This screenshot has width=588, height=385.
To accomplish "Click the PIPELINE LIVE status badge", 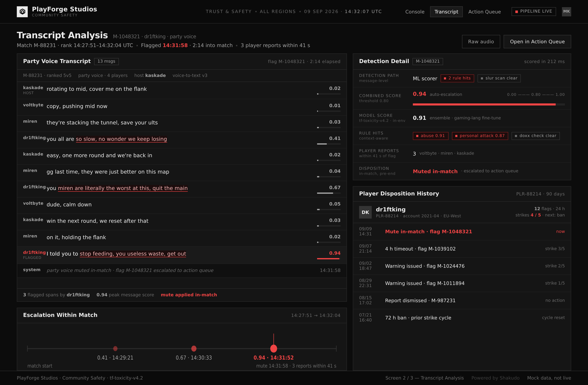I will tap(534, 11).
